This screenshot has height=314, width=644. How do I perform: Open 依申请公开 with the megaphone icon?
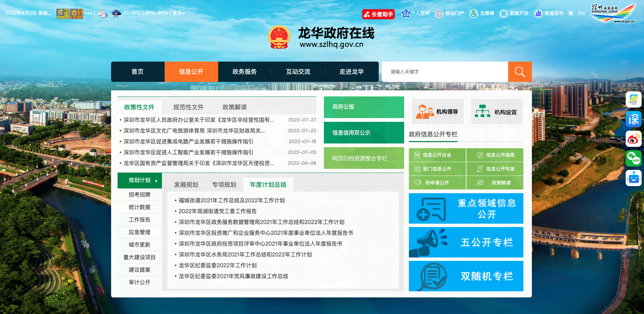pos(437,183)
